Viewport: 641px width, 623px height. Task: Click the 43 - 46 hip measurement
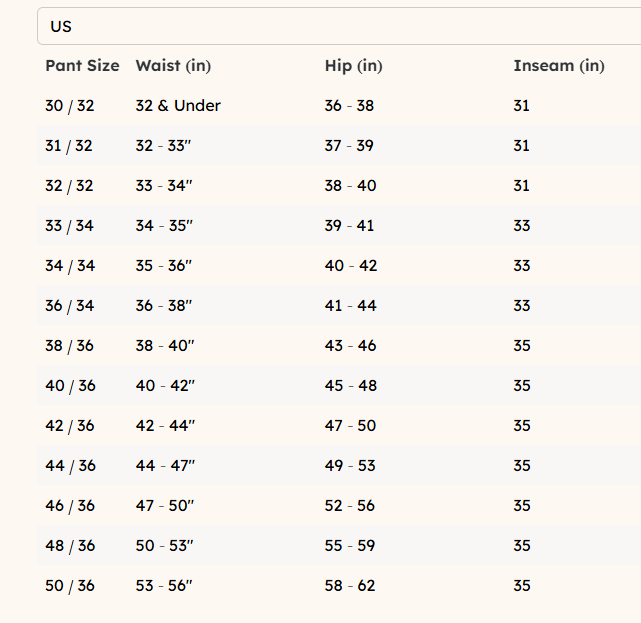tap(350, 346)
